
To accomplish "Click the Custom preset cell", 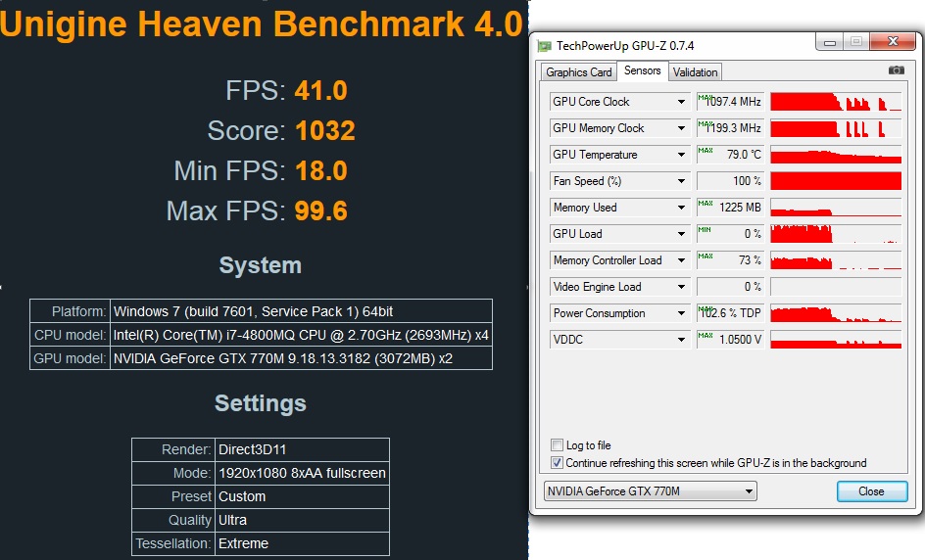I will (x=302, y=497).
